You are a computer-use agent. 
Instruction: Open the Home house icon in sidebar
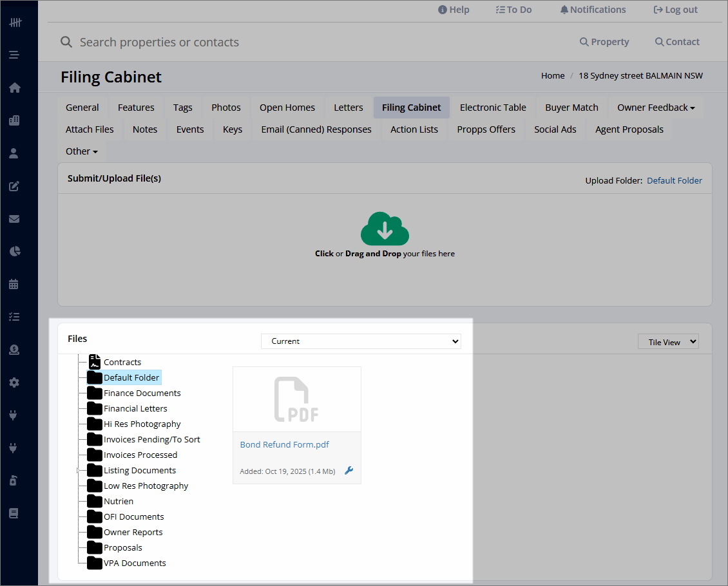tap(14, 88)
